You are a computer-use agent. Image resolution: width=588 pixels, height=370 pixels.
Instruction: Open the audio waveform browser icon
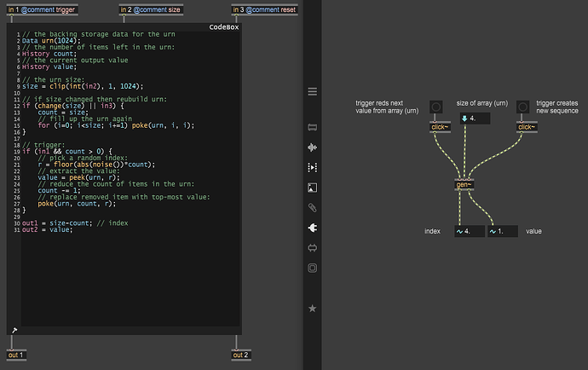point(312,147)
